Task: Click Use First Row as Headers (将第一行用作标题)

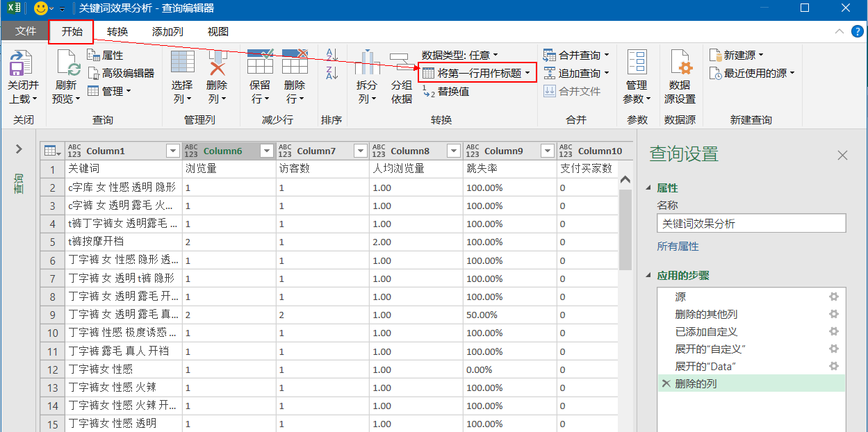Action: pyautogui.click(x=477, y=73)
